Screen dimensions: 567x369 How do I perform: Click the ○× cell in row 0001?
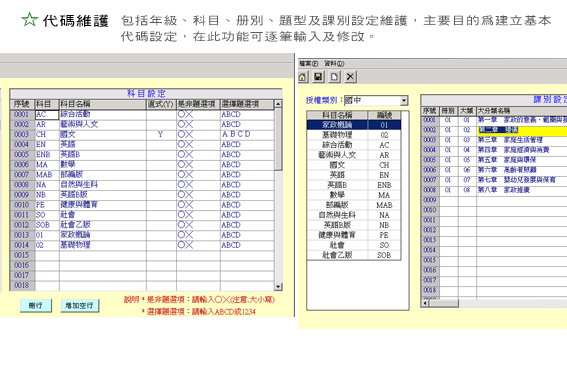pyautogui.click(x=198, y=114)
